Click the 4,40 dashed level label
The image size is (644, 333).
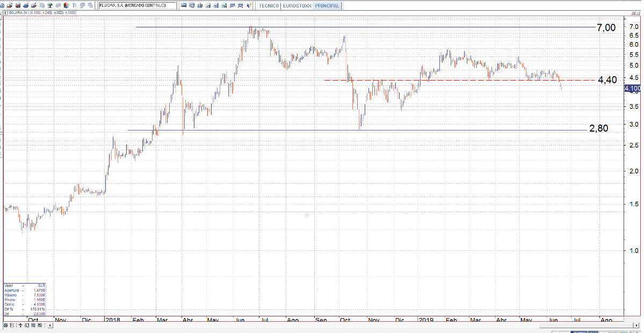point(607,80)
